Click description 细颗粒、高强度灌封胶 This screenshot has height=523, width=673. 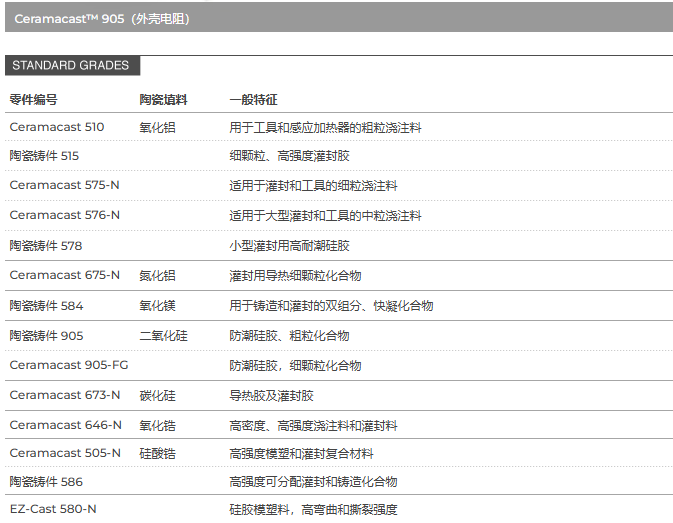289,156
